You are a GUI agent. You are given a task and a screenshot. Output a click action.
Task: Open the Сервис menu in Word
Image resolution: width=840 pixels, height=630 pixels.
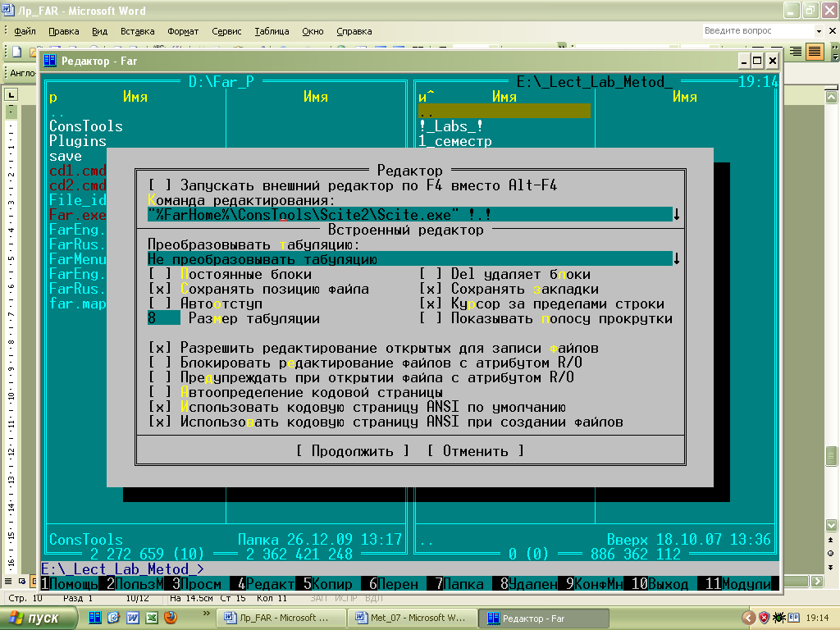(226, 31)
